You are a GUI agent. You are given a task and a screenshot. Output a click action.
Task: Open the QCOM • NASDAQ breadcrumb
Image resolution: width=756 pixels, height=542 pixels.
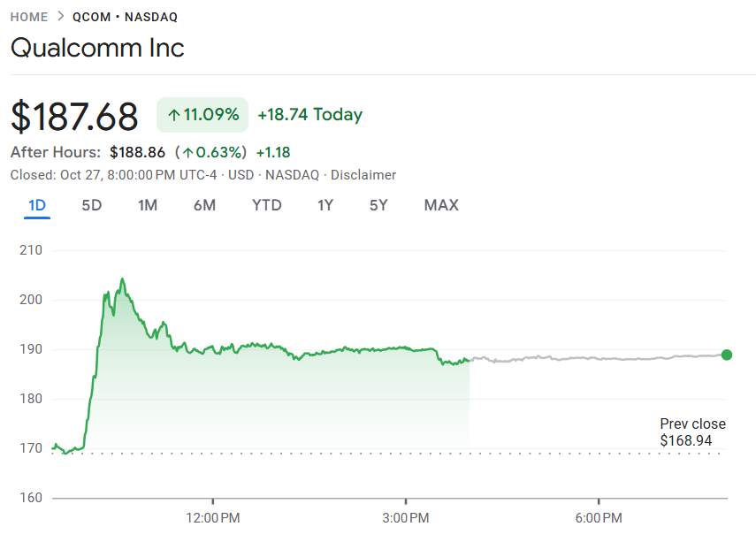[x=126, y=17]
